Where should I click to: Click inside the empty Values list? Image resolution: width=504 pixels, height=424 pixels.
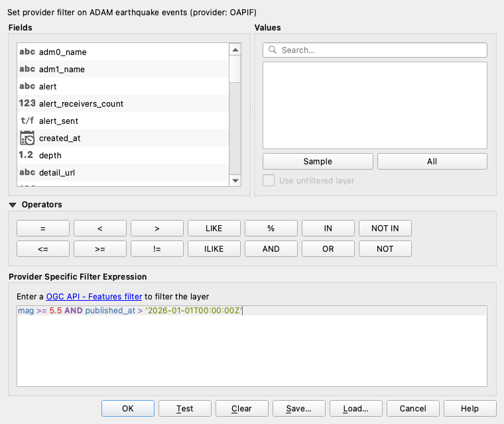pos(375,105)
